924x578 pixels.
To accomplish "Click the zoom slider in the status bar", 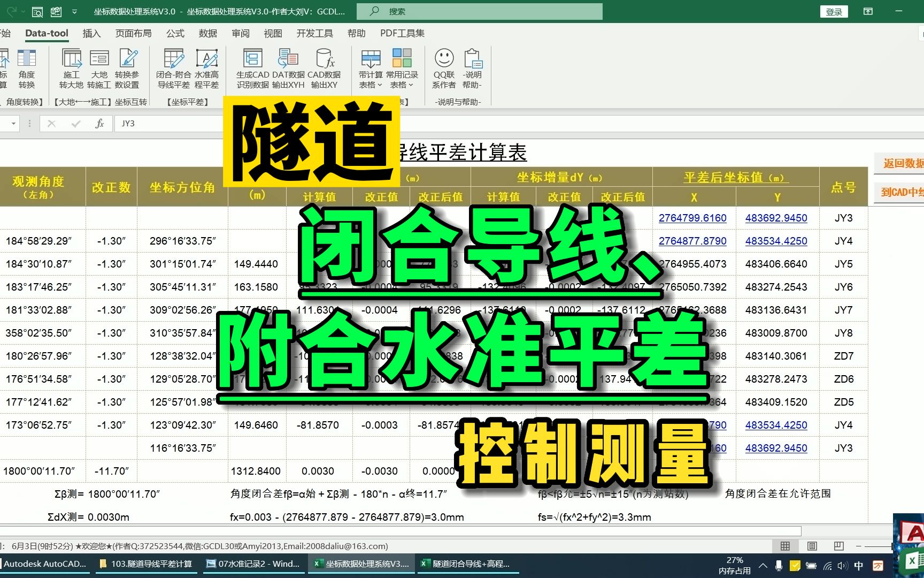I will pyautogui.click(x=877, y=546).
